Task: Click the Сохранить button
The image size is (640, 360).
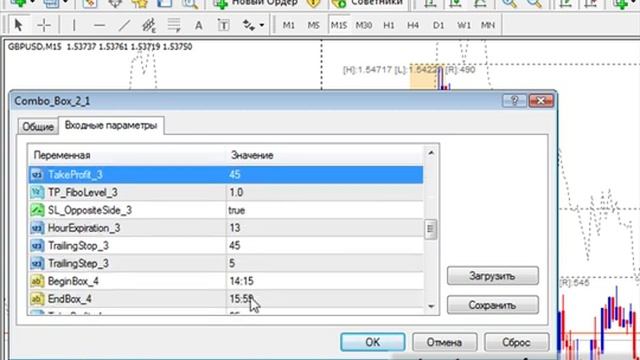Action: click(493, 305)
